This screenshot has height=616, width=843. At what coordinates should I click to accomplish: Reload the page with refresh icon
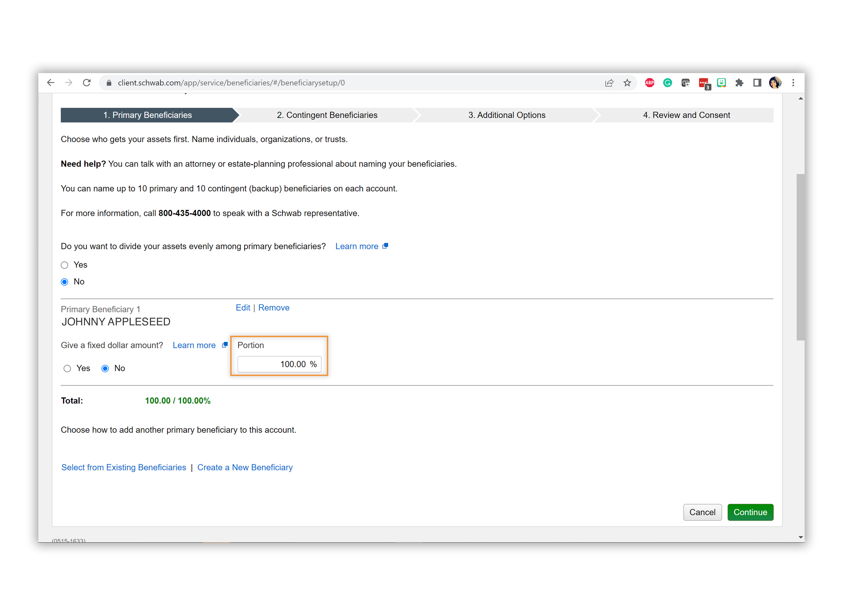pos(87,83)
